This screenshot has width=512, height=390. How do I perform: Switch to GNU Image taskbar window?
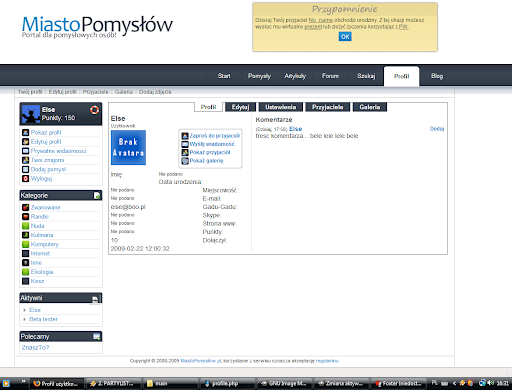[284, 383]
